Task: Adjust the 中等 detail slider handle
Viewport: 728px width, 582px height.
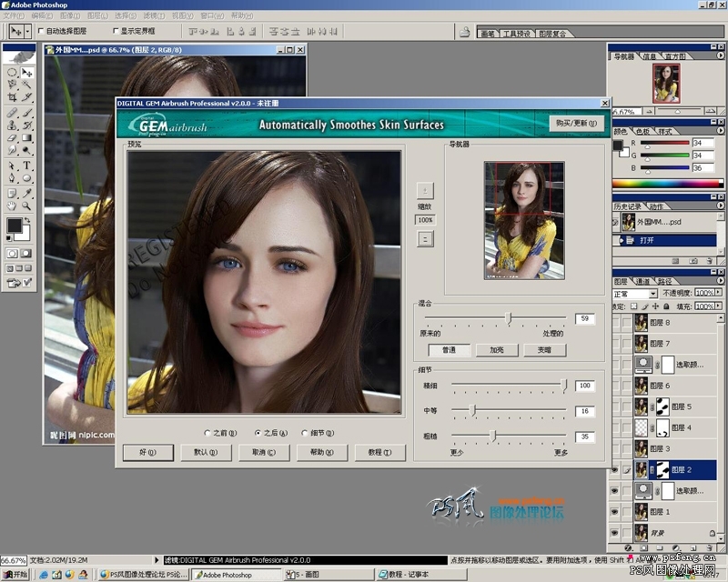Action: click(472, 410)
